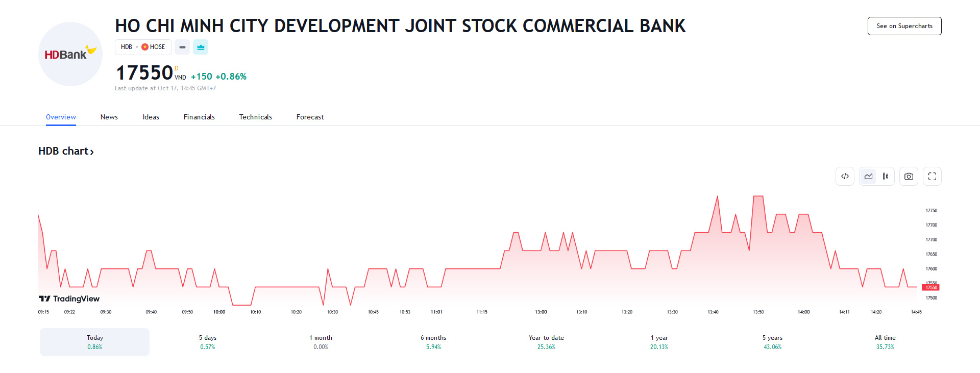Image resolution: width=980 pixels, height=373 pixels.
Task: Open the Forecast tab
Action: pyautogui.click(x=310, y=117)
